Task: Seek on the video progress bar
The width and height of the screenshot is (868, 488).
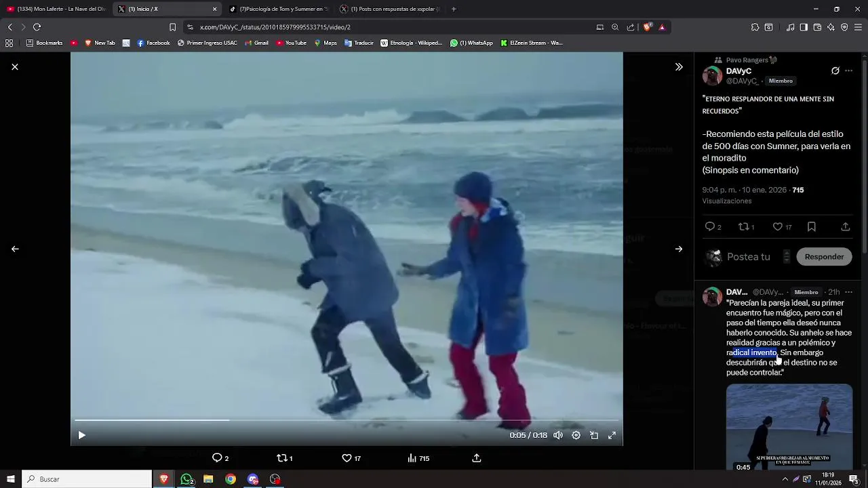Action: (347, 420)
